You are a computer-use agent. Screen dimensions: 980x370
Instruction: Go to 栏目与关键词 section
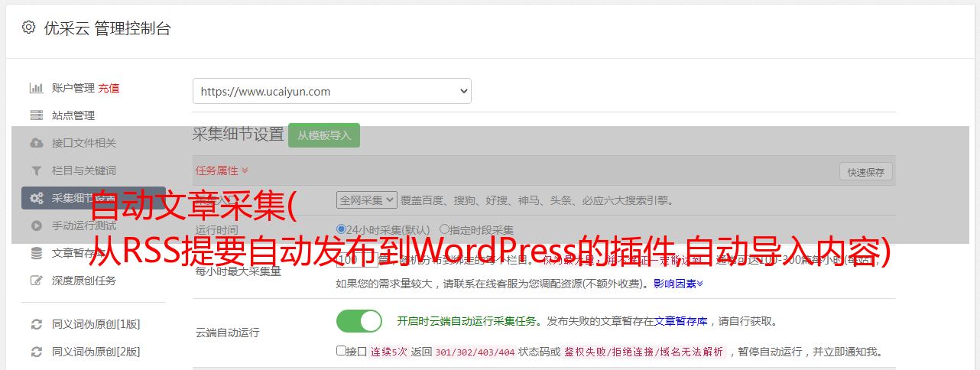pos(84,170)
